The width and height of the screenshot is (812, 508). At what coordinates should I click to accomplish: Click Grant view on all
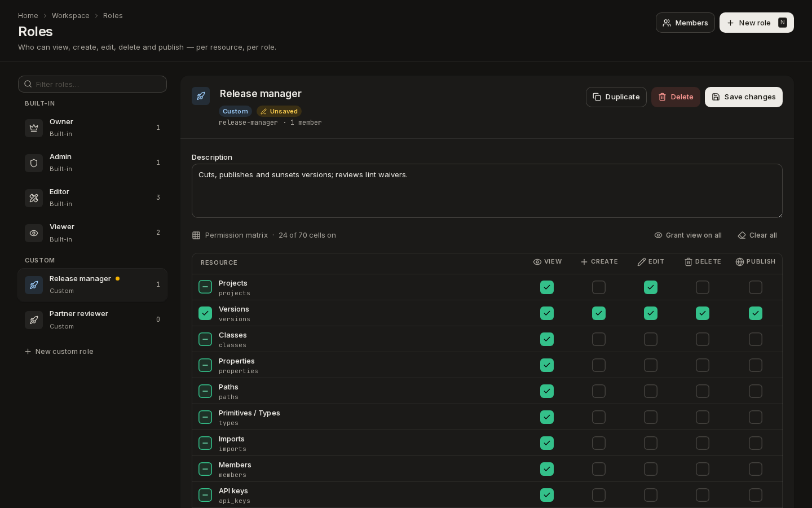point(688,235)
